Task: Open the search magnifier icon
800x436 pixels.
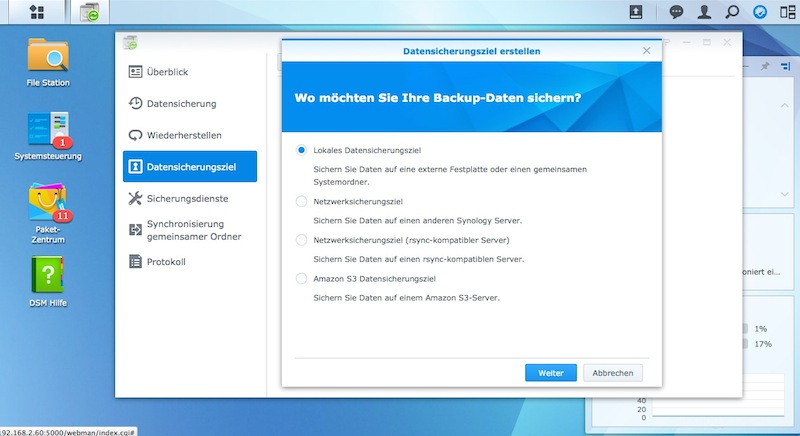Action: pos(732,12)
